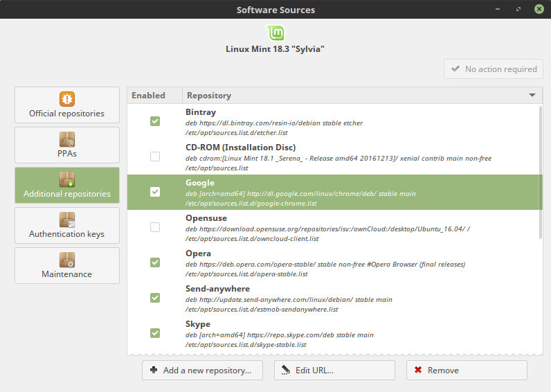
Task: Click the Linux Mint logo icon
Action: (275, 33)
